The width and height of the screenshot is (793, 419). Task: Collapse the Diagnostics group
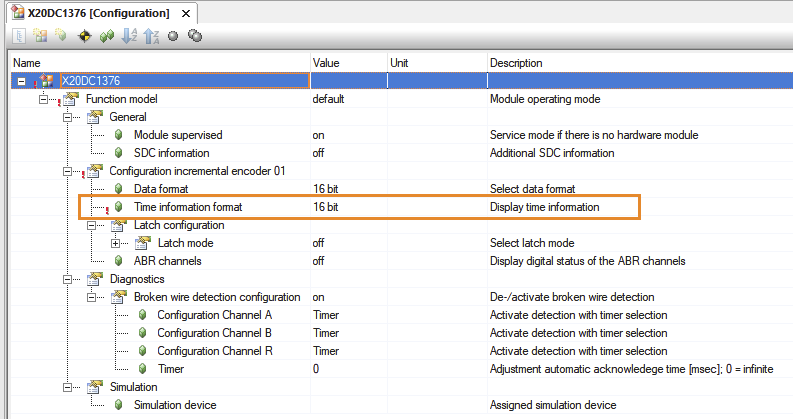tap(67, 279)
